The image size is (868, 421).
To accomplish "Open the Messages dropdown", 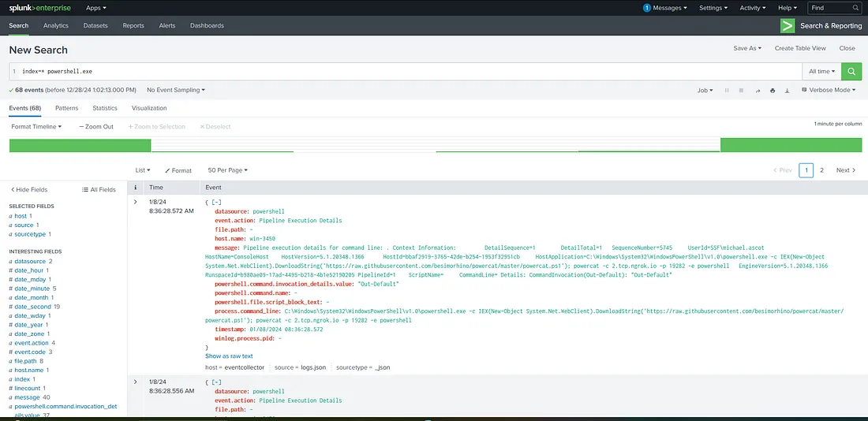I will point(670,8).
